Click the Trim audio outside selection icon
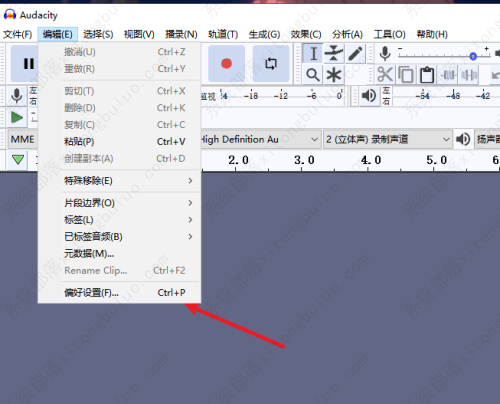This screenshot has width=500, height=404. click(448, 75)
